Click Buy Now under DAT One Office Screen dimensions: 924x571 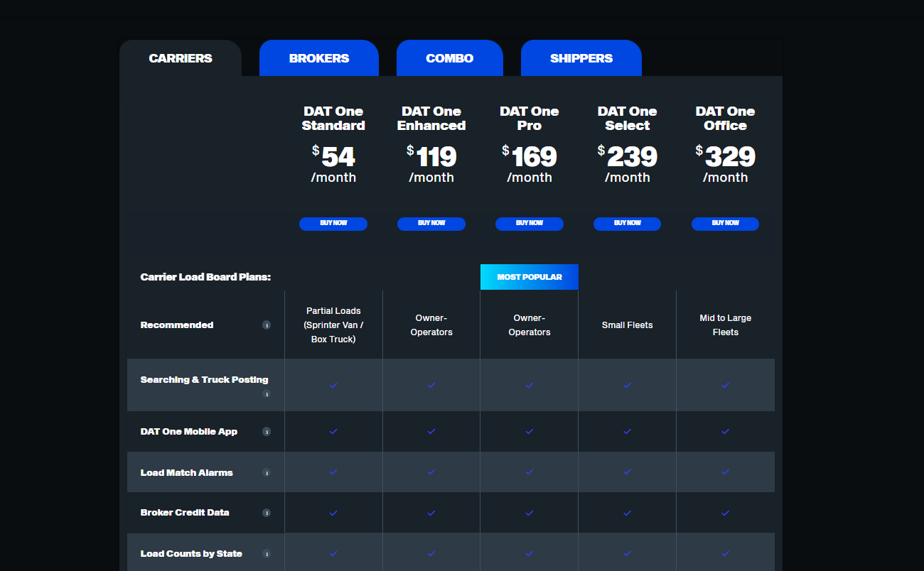(x=725, y=224)
